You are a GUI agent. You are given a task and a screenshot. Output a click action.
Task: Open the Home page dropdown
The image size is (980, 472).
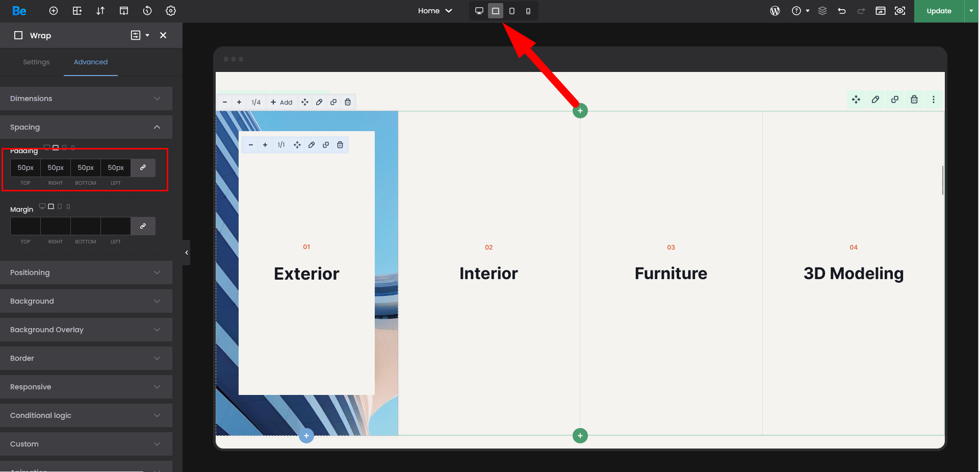[x=435, y=11]
